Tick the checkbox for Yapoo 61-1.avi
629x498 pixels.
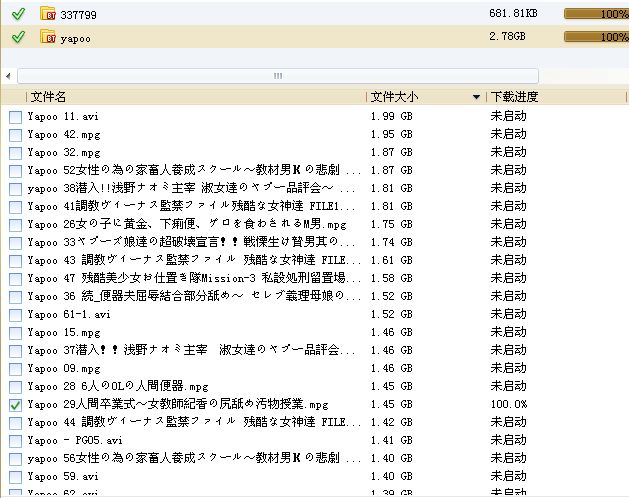[15, 315]
